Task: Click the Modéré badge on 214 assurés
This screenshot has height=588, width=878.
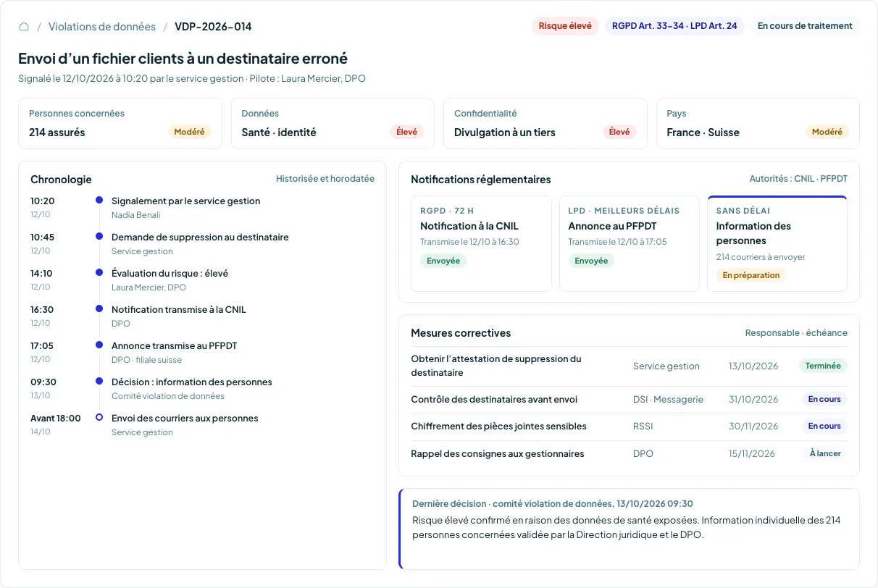Action: tap(190, 133)
